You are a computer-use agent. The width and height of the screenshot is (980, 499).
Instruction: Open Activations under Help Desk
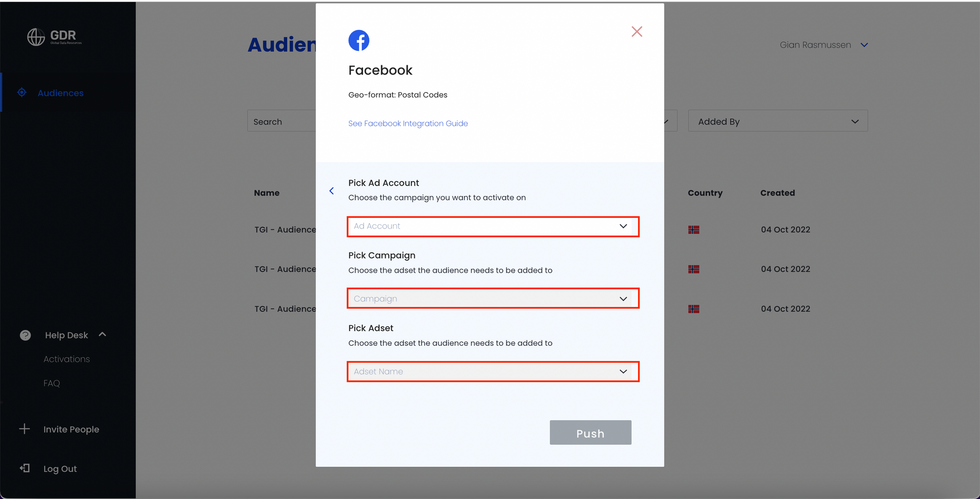click(x=67, y=359)
